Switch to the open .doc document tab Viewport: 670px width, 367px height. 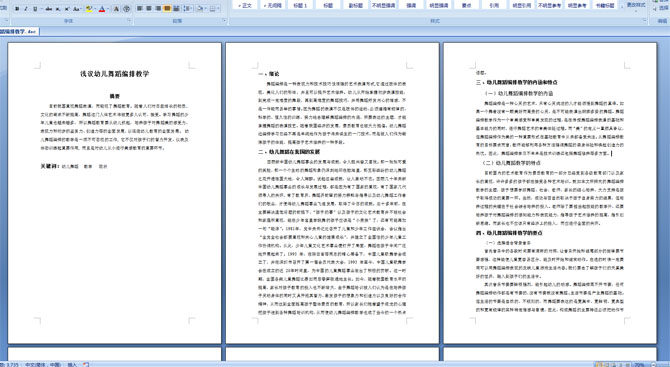tap(19, 32)
